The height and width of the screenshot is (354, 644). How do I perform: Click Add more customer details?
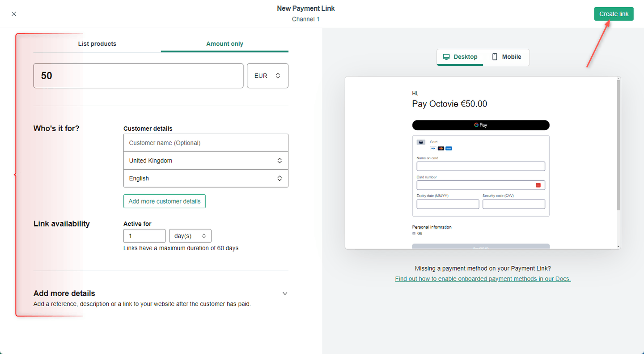point(164,201)
